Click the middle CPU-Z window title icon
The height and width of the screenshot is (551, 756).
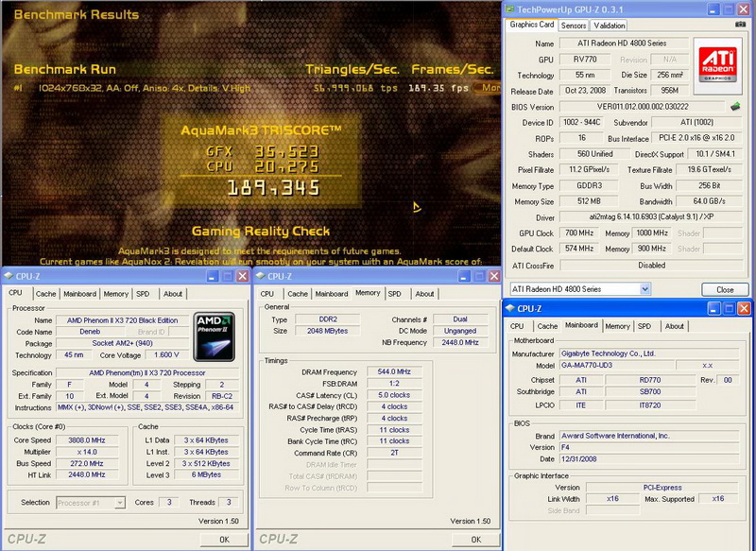(x=261, y=276)
